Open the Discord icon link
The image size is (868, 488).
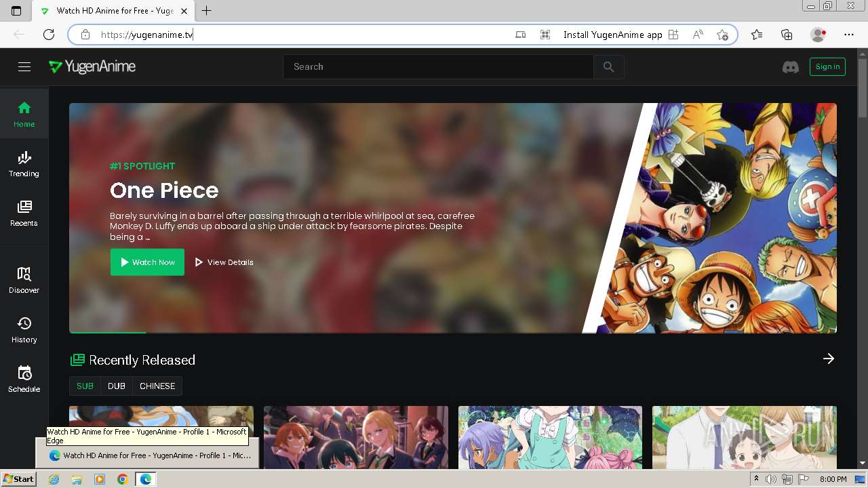click(x=791, y=67)
